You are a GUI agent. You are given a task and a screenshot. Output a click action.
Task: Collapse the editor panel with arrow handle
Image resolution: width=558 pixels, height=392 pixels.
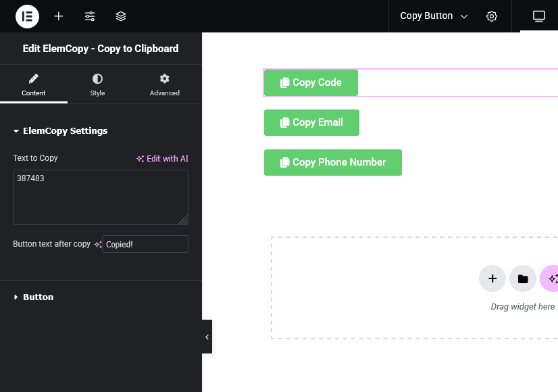coord(207,337)
